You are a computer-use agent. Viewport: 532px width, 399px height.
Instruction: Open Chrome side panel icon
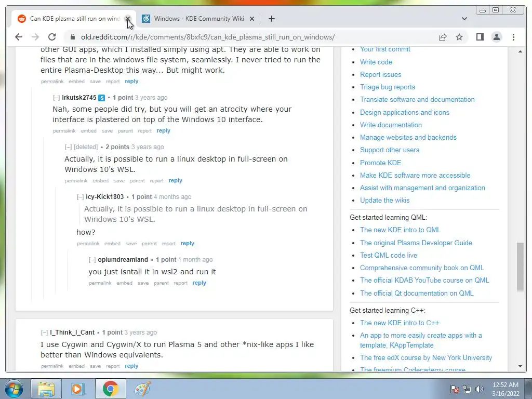pos(480,37)
